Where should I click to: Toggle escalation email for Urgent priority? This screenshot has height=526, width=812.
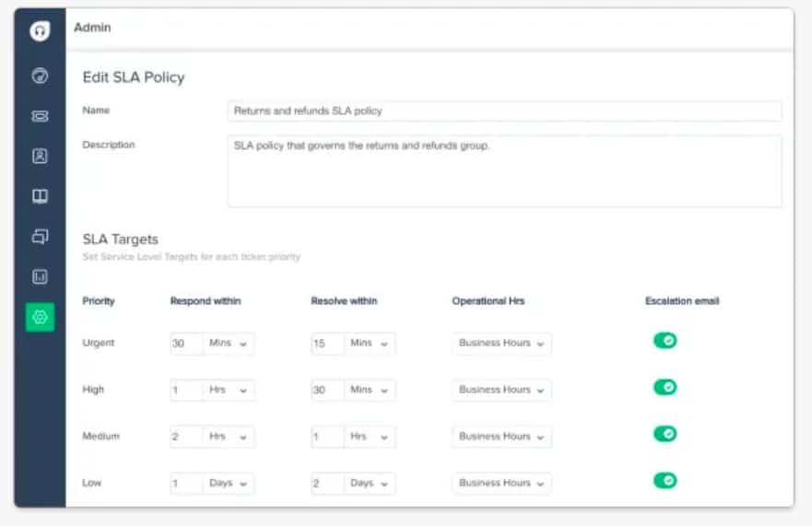[665, 341]
